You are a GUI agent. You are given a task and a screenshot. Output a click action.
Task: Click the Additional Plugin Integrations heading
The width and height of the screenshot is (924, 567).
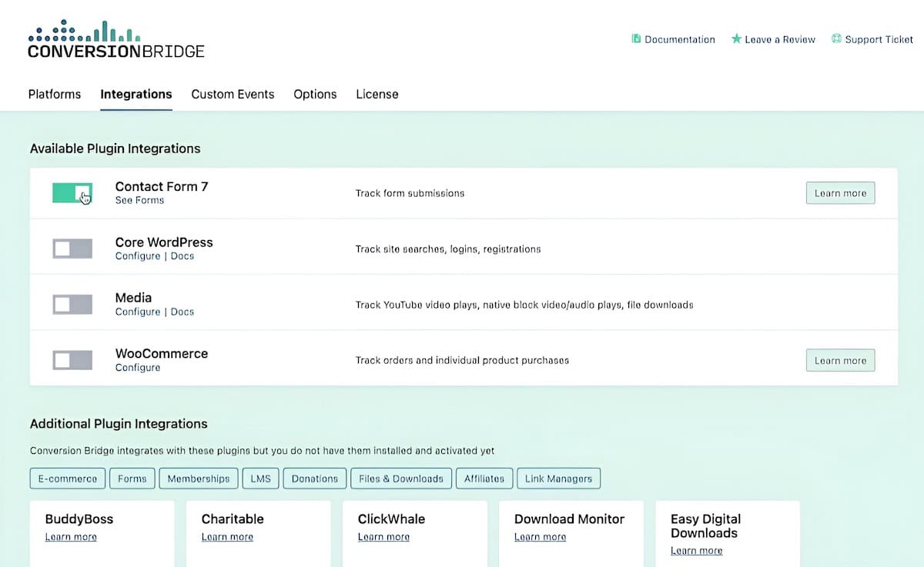pos(119,423)
